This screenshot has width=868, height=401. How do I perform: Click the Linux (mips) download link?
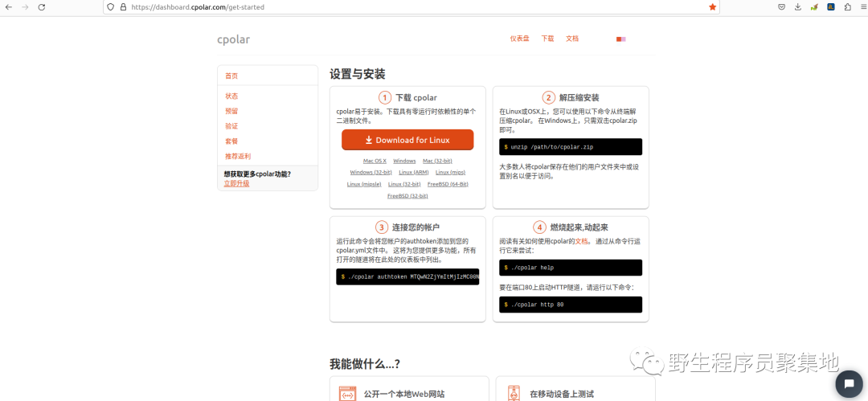(451, 172)
